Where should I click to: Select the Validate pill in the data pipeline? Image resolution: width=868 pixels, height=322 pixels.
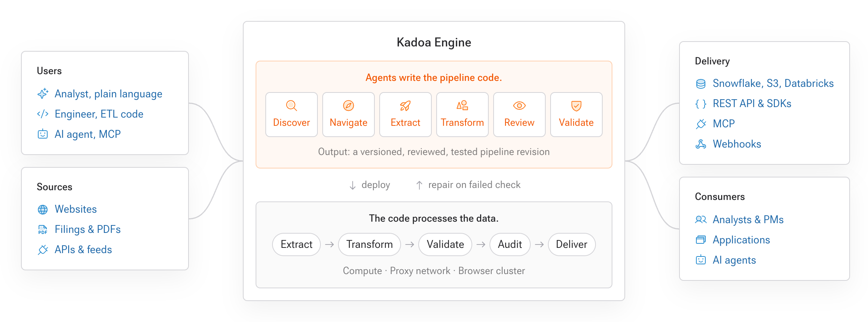tap(445, 244)
